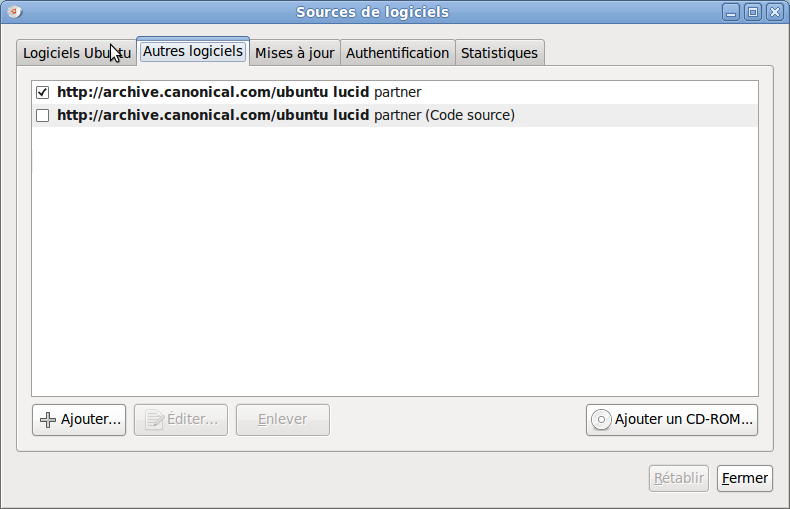790x509 pixels.
Task: Close the window with the X icon
Action: [x=775, y=12]
